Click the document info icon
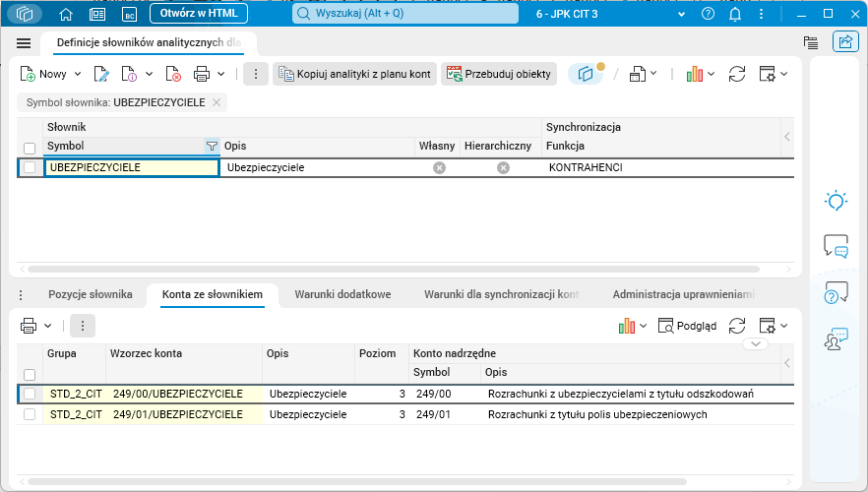 tap(128, 74)
